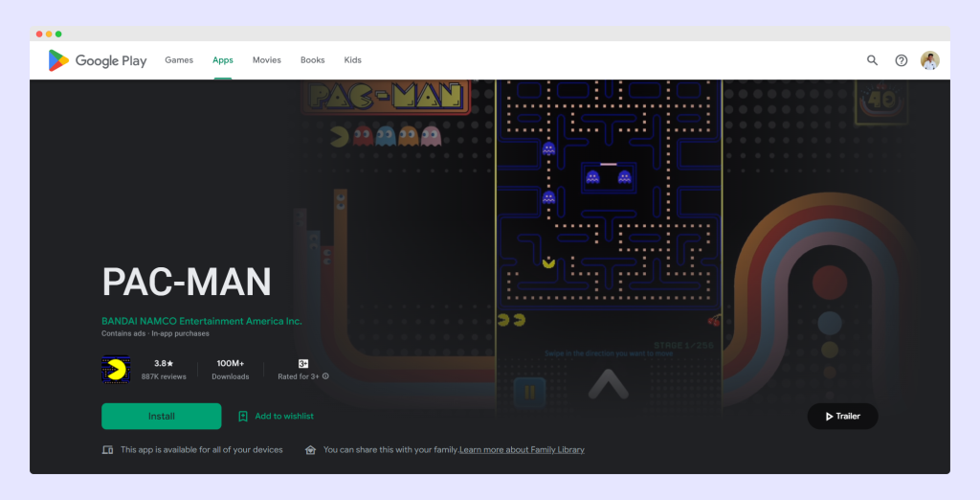The height and width of the screenshot is (500, 980).
Task: Click the 887K reviews text
Action: click(x=164, y=376)
